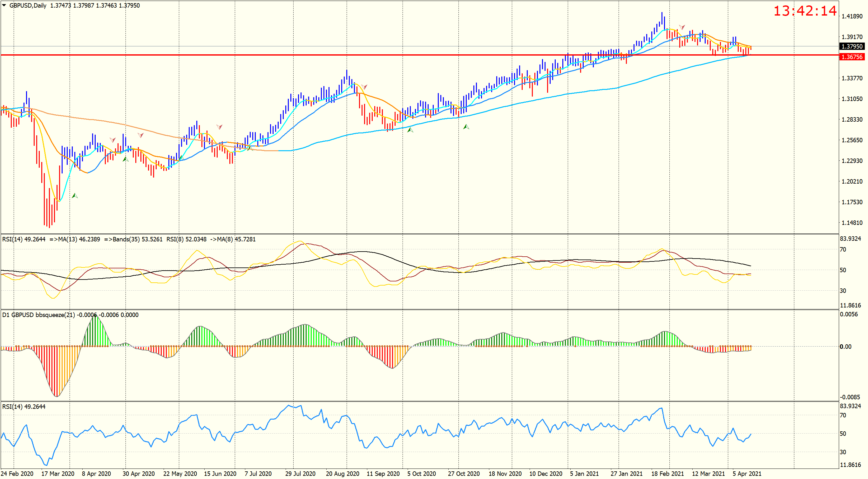Click the 24 Feb 2020 date on time axis
Viewport: 868px width, 479px height.
coord(17,474)
